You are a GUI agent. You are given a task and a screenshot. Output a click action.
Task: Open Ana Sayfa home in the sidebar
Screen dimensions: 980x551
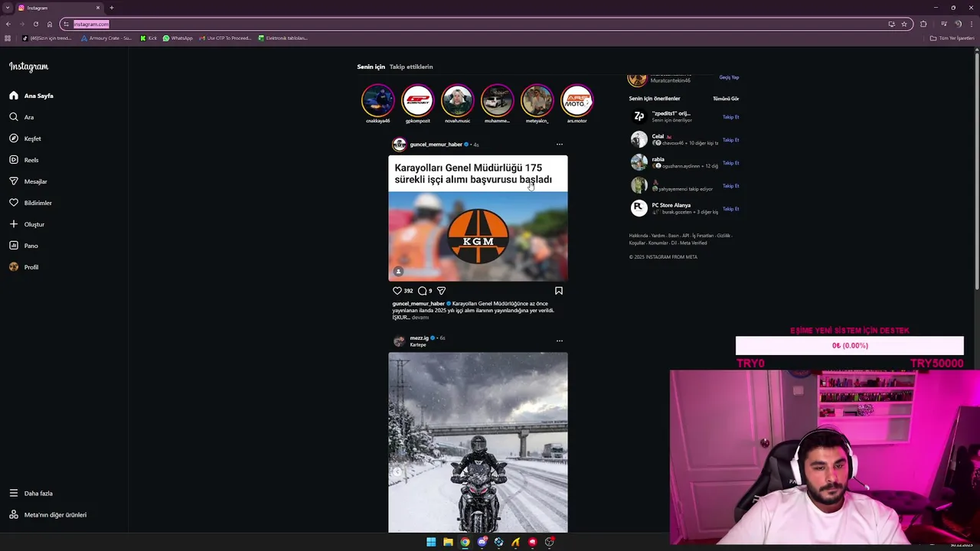pyautogui.click(x=31, y=96)
